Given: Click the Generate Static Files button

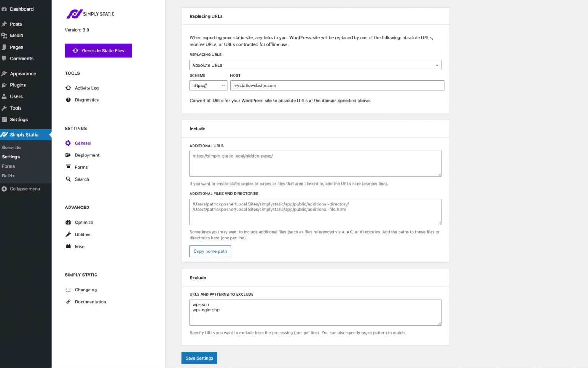Looking at the screenshot, I should (x=98, y=50).
